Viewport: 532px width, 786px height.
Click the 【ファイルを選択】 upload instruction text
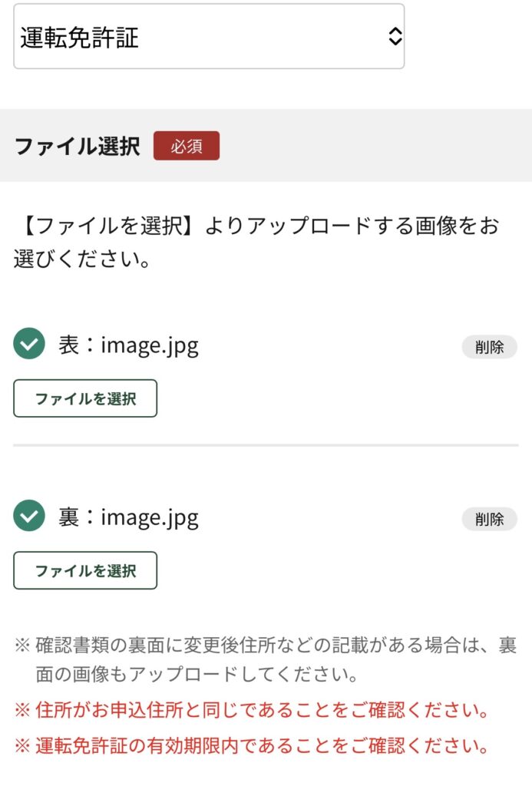pos(256,242)
